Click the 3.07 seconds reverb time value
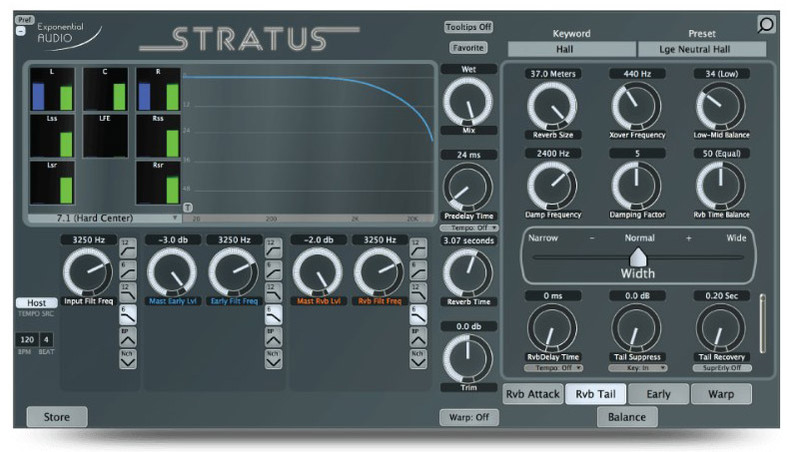800x452 pixels. click(x=469, y=240)
